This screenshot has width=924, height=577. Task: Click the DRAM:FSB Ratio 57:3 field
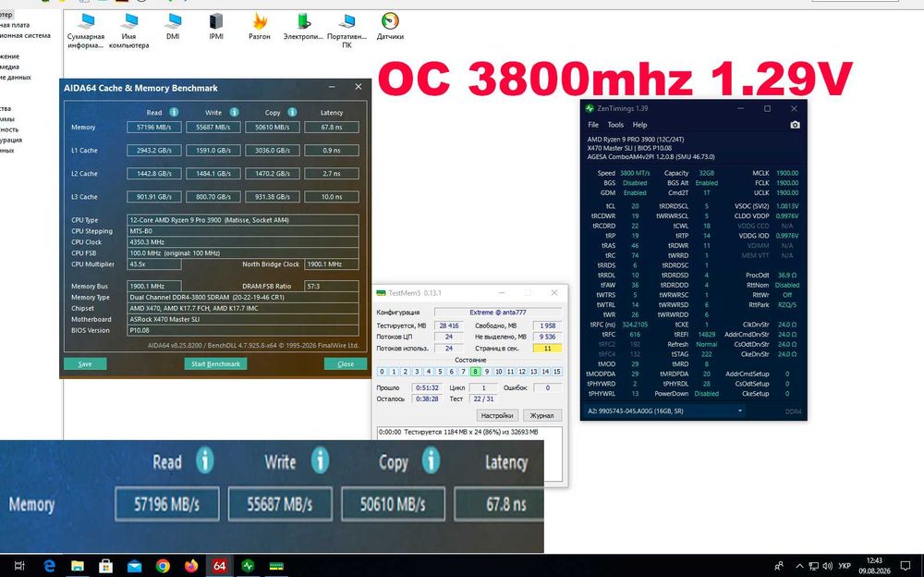[x=332, y=286]
